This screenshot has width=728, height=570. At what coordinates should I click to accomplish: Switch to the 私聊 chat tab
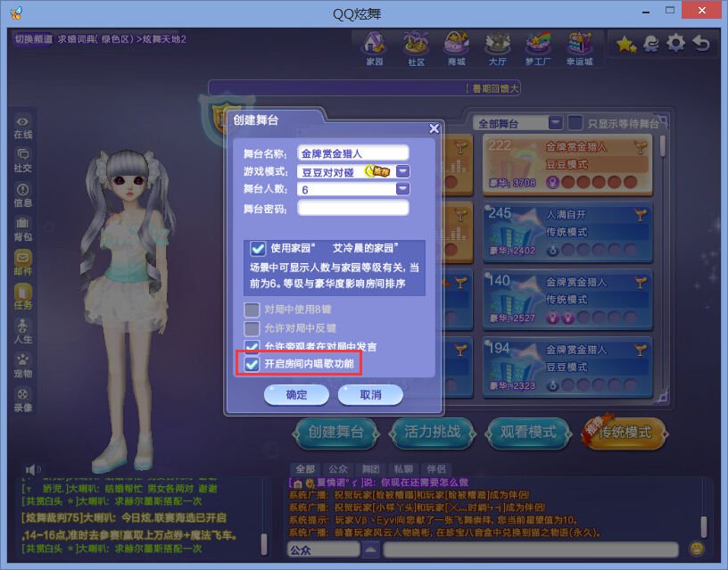(403, 469)
